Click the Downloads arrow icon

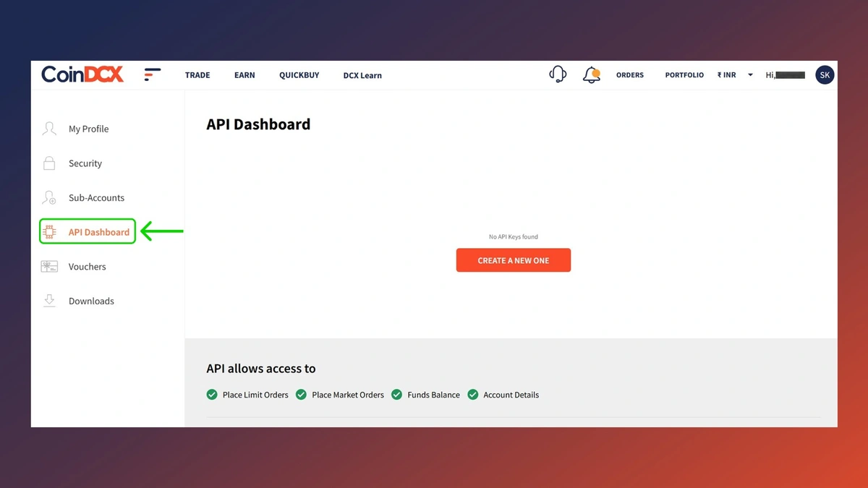tap(49, 301)
